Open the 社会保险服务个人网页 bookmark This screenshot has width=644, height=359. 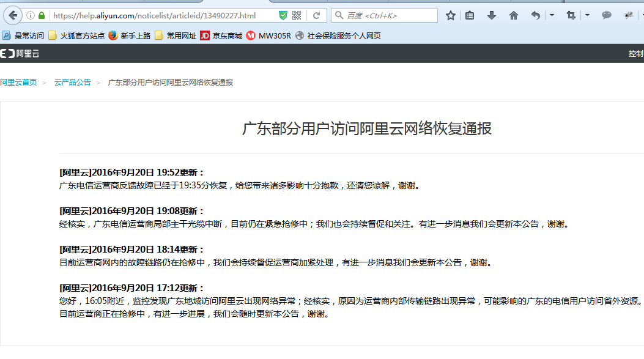(338, 35)
